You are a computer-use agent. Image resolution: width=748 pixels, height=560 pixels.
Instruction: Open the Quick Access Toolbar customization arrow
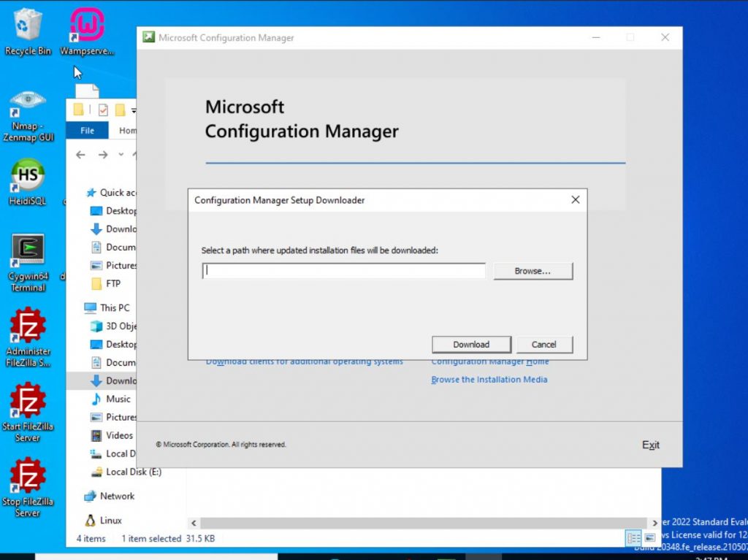(x=134, y=110)
